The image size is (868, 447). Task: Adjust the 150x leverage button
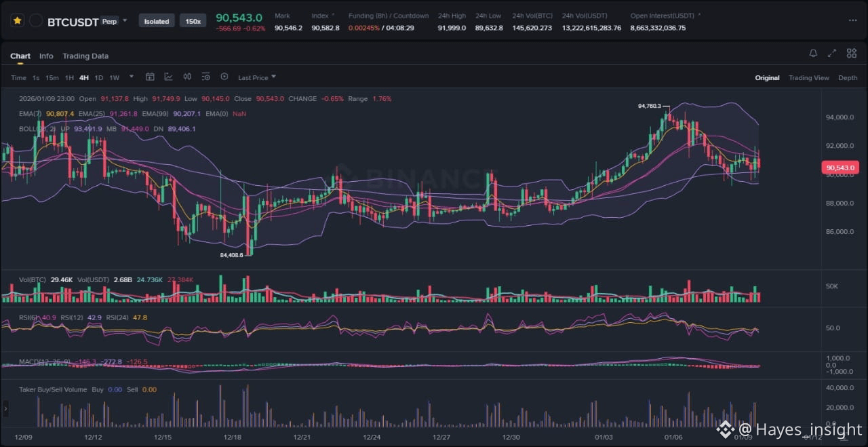tap(193, 21)
